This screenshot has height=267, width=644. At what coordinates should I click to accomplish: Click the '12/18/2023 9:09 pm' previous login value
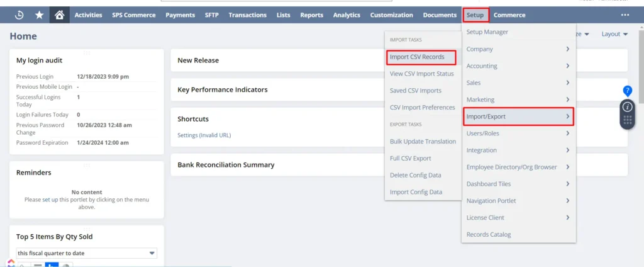103,77
